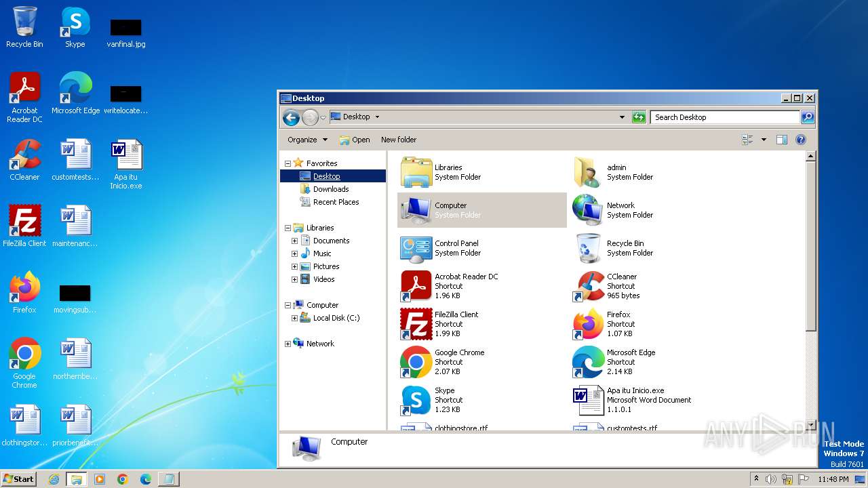868x488 pixels.
Task: Toggle the preview pane button
Action: (x=781, y=140)
